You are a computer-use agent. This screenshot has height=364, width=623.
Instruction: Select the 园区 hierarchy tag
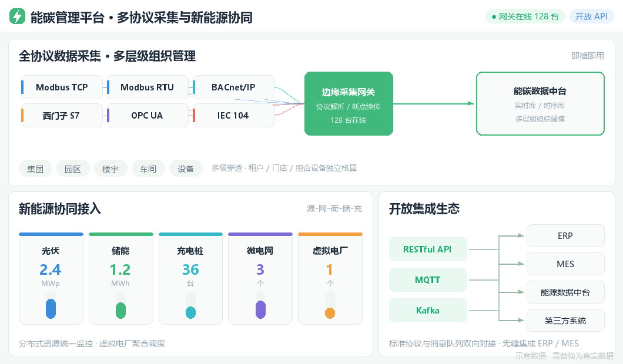[73, 168]
